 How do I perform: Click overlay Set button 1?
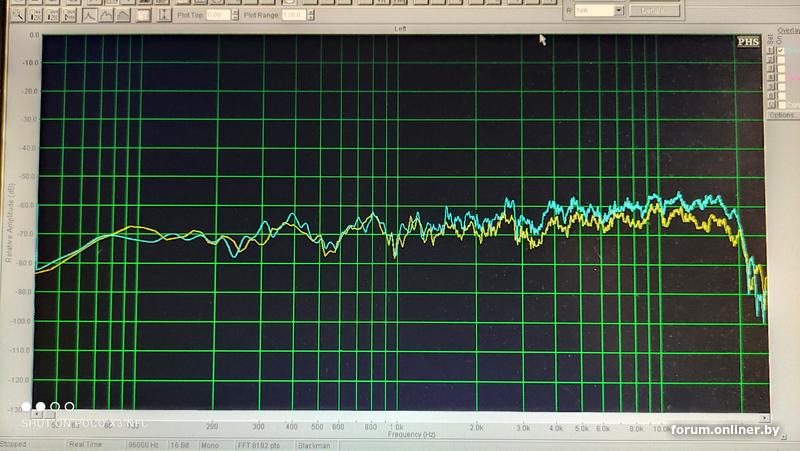770,51
